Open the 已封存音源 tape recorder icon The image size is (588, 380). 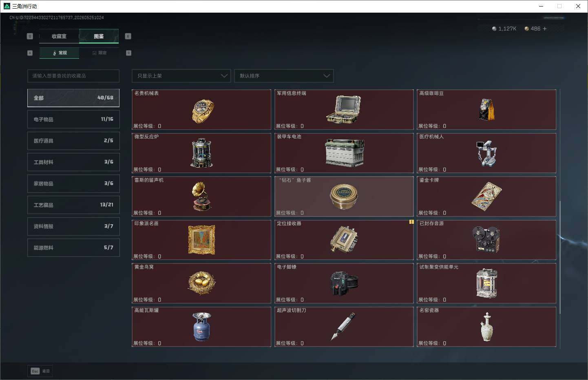click(486, 240)
